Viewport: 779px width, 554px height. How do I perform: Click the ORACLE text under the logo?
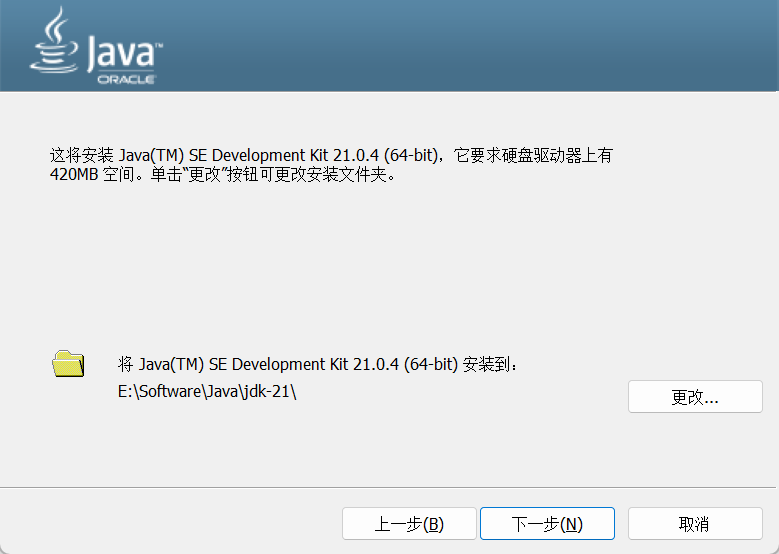(125, 79)
